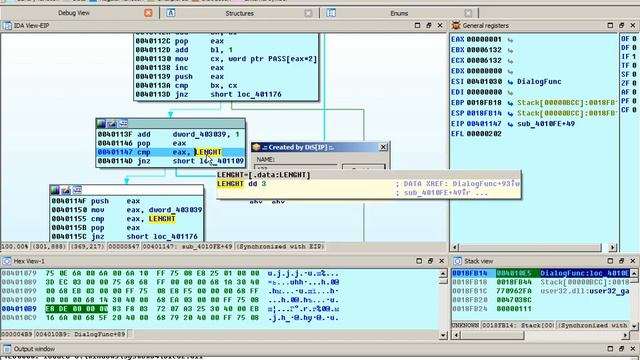Jump to EDX value using its arrow icon

(510, 71)
